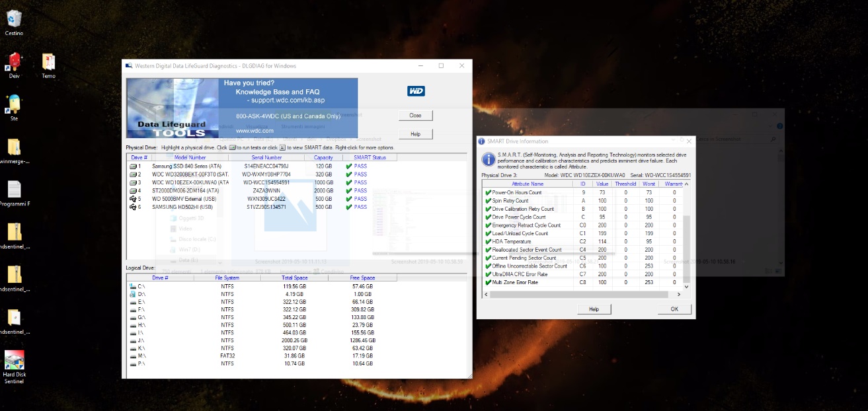The height and width of the screenshot is (411, 868).
Task: Click Attribute Name header in SMART dialog
Action: click(528, 184)
